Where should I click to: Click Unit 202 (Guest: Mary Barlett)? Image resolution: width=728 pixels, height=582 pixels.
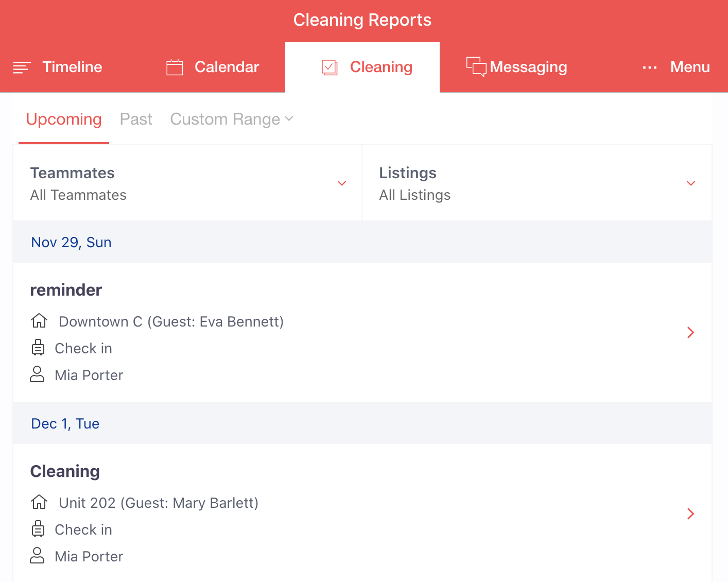pos(159,503)
